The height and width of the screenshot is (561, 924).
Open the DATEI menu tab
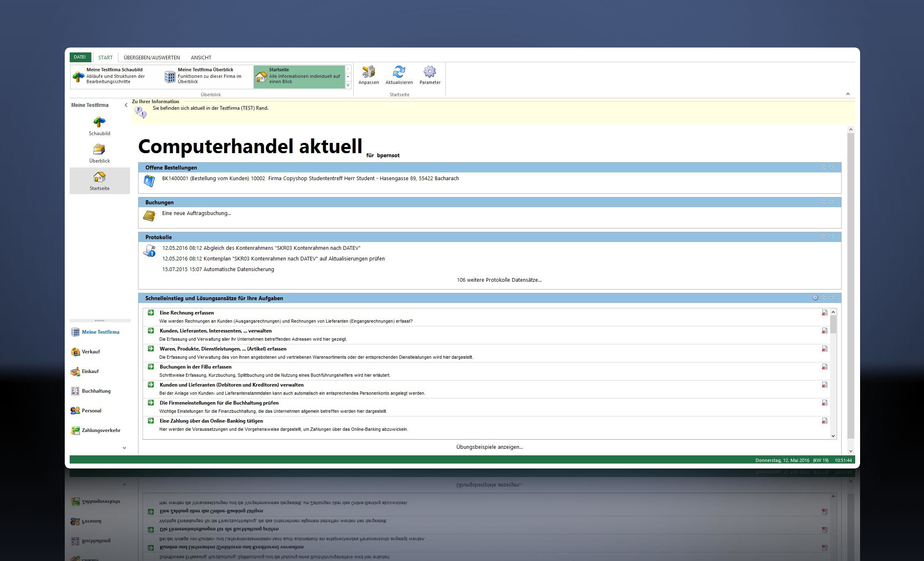[x=80, y=57]
